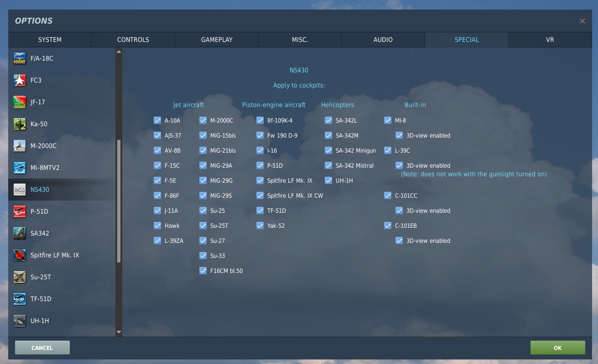The height and width of the screenshot is (364, 598).
Task: Toggle the MiG-15bis checkbox
Action: 203,135
